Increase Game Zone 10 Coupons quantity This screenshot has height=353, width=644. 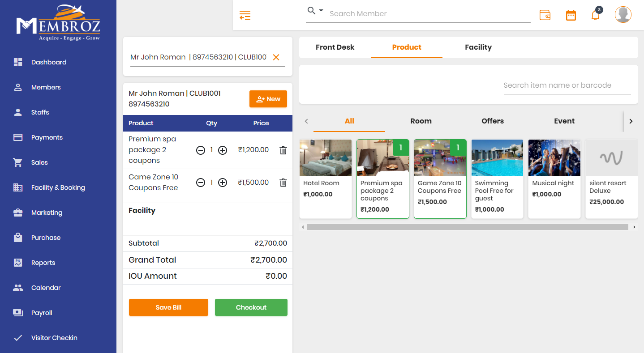click(x=223, y=182)
